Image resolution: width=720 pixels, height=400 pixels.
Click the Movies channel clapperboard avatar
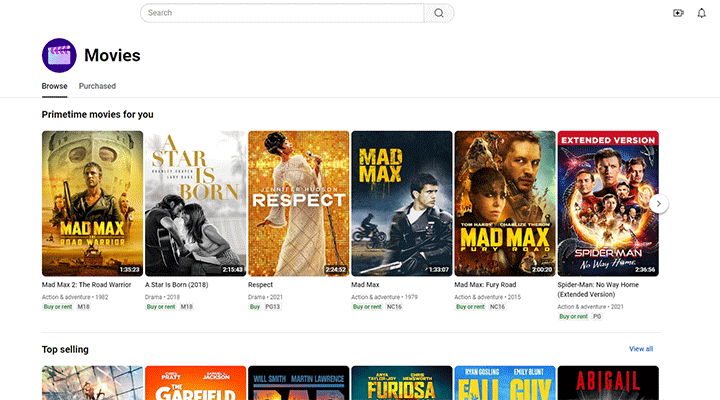coord(59,56)
